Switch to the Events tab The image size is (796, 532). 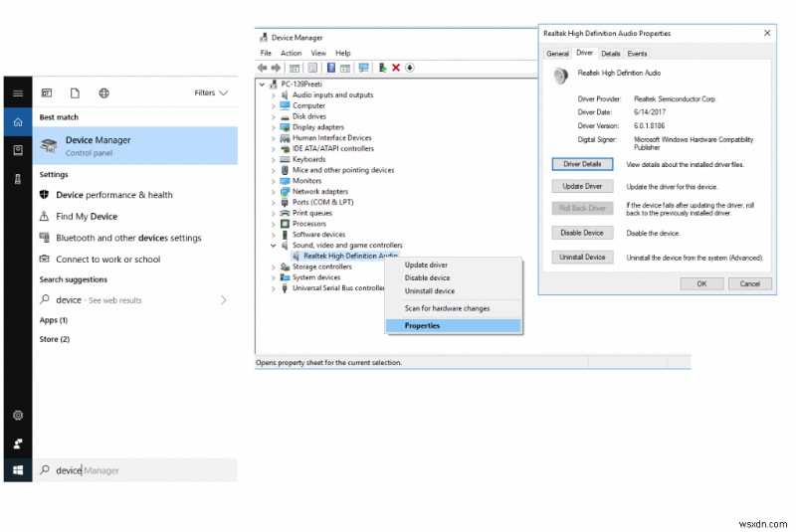(637, 54)
